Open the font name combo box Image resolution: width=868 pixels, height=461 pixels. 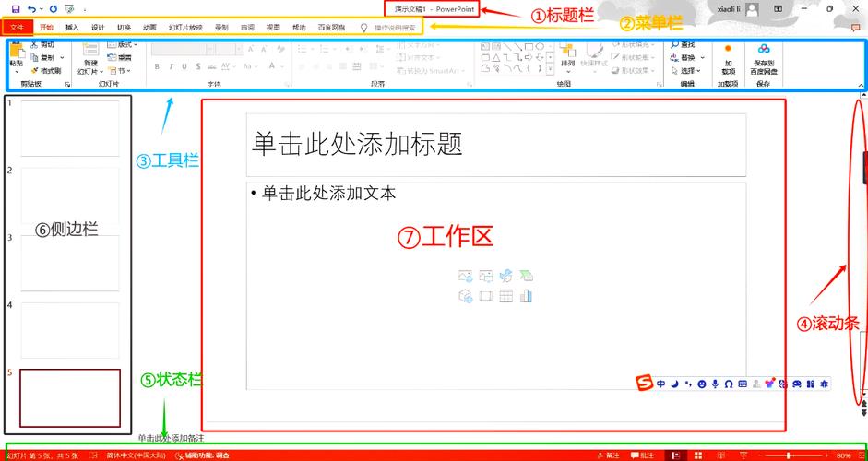pyautogui.click(x=184, y=49)
